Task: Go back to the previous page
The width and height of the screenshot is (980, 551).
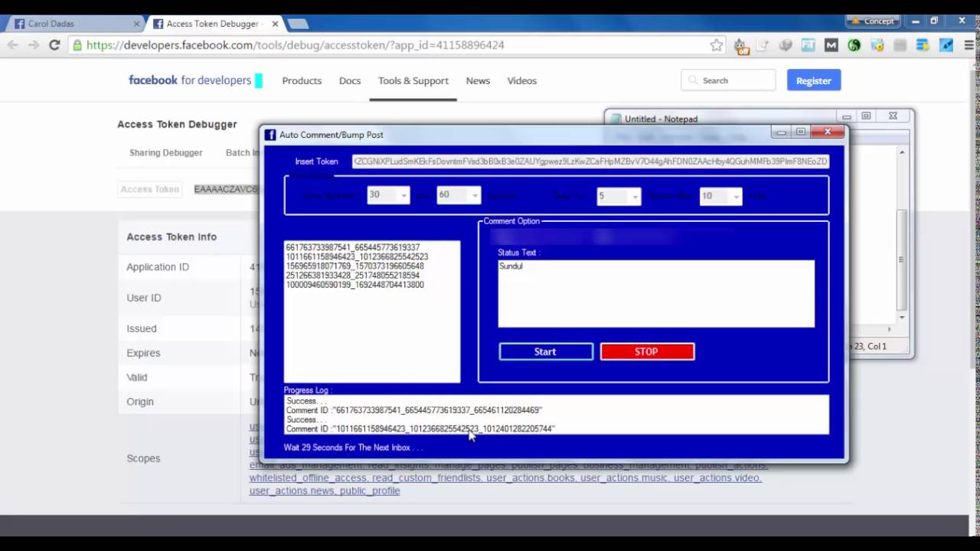Action: pos(13,45)
